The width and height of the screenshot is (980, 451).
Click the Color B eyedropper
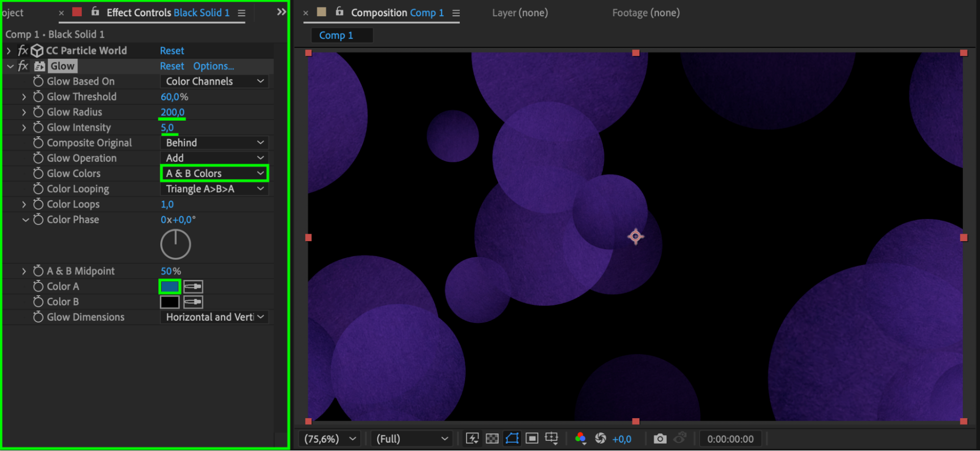(x=193, y=302)
